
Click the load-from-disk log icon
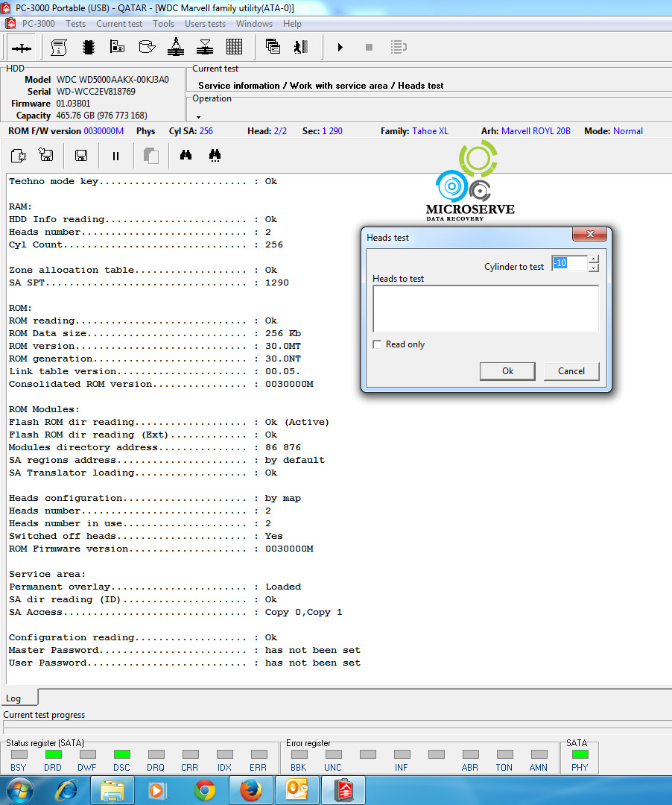tap(46, 155)
